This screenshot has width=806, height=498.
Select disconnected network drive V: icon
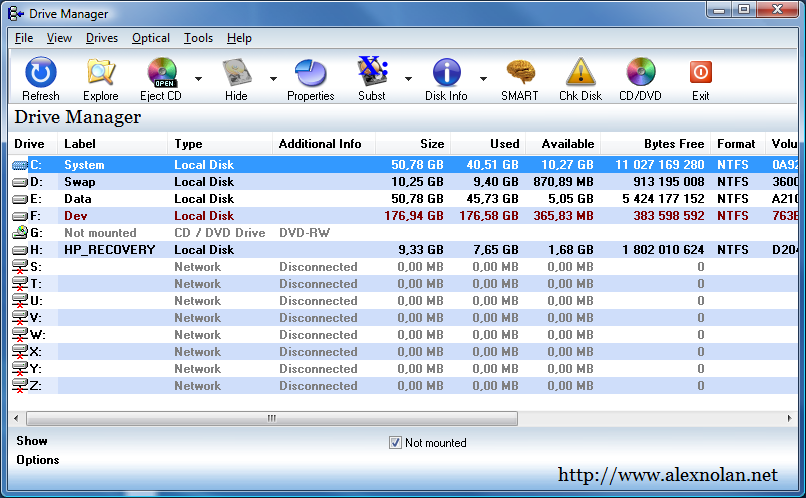click(20, 318)
